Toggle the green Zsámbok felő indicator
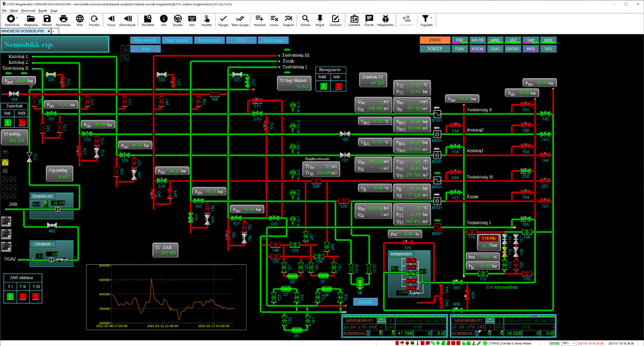Image resolution: width=644 pixels, height=346 pixels. click(8, 122)
